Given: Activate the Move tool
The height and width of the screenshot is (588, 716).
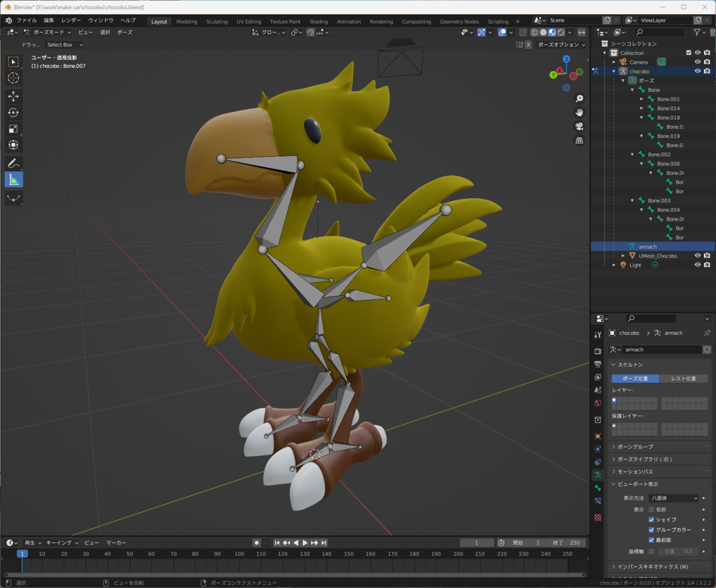Looking at the screenshot, I should point(14,97).
